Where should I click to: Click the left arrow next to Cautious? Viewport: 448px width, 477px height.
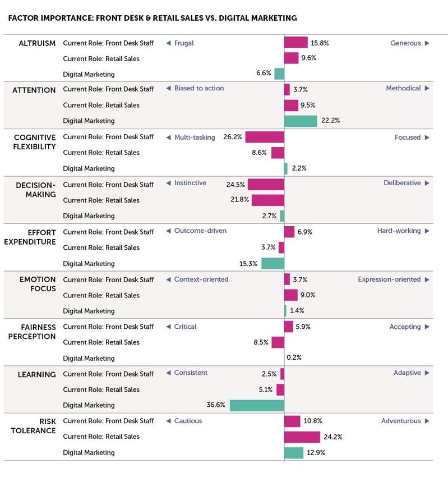[168, 421]
